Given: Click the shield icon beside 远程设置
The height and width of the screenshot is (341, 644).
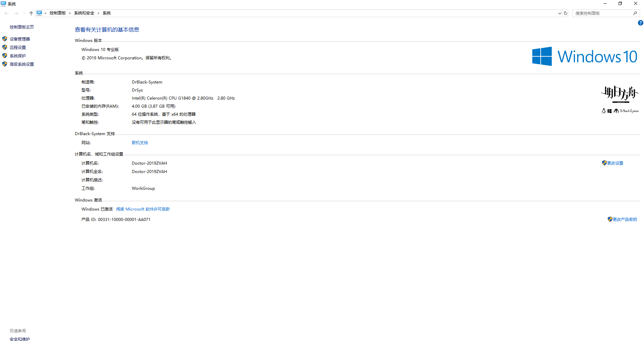Looking at the screenshot, I should (x=5, y=47).
